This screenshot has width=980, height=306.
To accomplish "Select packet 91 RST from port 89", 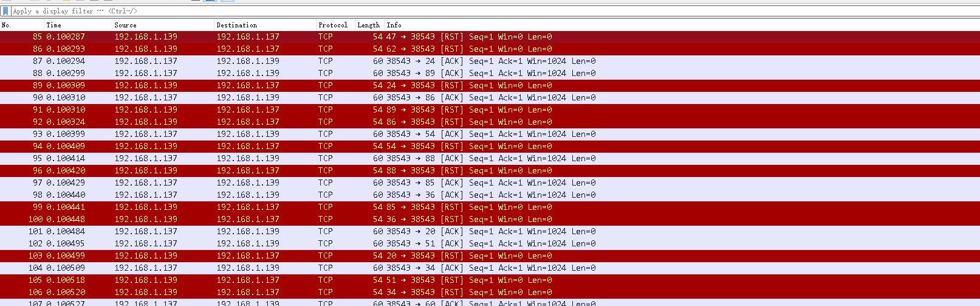I will click(490, 110).
